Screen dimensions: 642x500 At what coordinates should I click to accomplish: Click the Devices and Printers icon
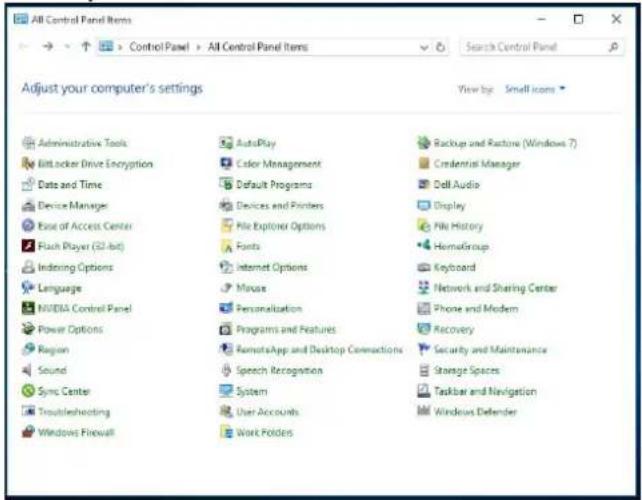[226, 205]
